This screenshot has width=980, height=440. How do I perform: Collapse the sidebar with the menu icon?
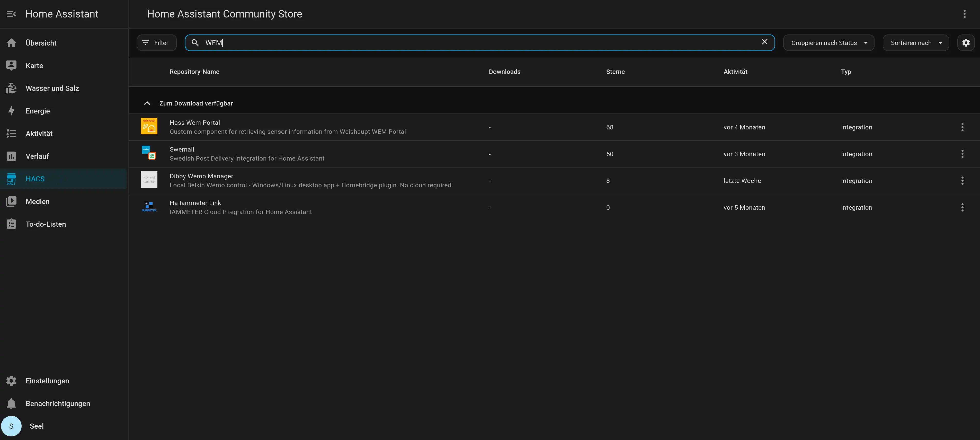pyautogui.click(x=11, y=14)
